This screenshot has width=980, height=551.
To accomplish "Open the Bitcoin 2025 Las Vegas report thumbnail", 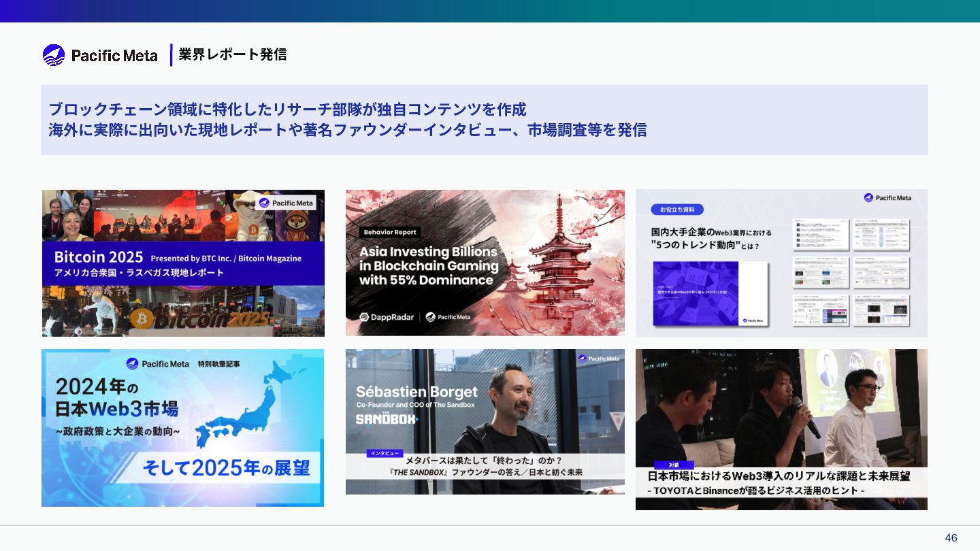I will (183, 263).
